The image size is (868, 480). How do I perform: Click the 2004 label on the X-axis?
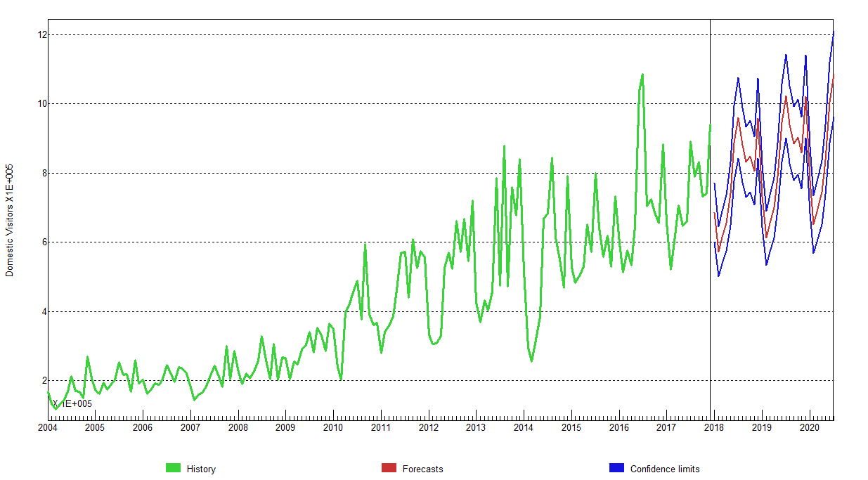click(47, 427)
